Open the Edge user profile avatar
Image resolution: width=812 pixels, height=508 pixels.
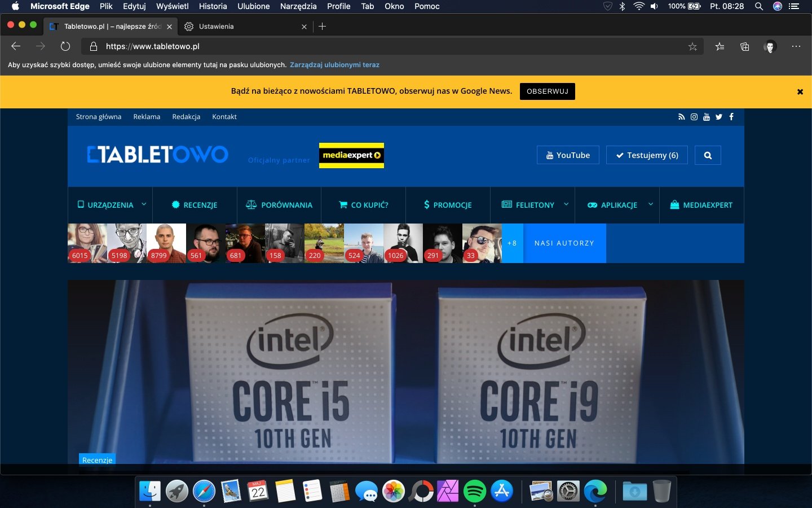[x=770, y=47]
